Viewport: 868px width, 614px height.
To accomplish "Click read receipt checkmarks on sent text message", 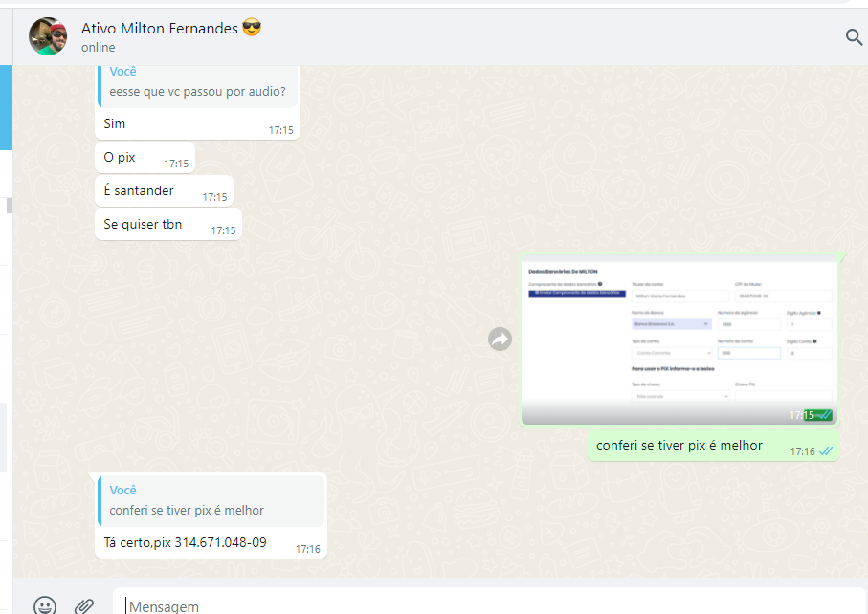I will (x=826, y=450).
